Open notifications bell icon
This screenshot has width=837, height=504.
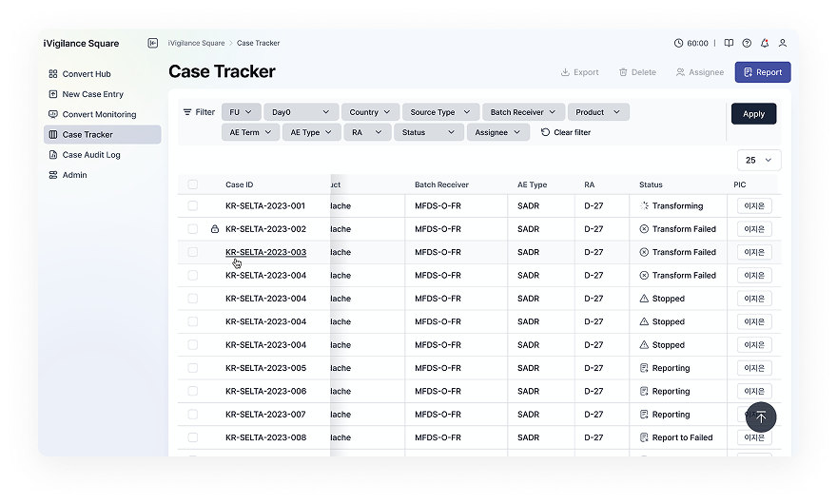(765, 43)
